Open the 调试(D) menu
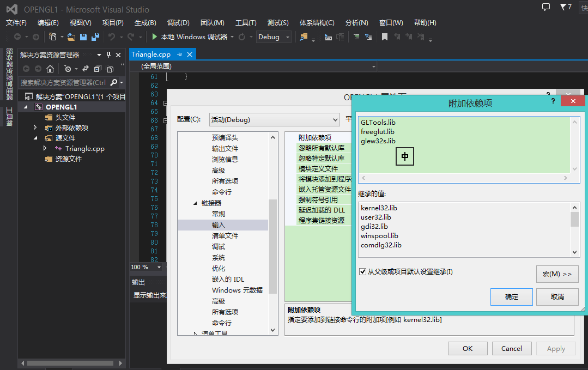 point(178,22)
